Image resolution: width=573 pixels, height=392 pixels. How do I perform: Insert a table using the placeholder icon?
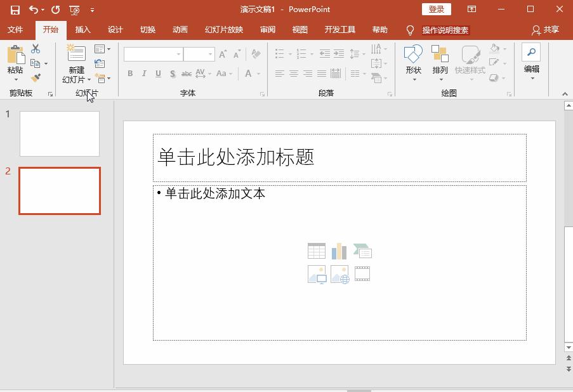point(316,251)
